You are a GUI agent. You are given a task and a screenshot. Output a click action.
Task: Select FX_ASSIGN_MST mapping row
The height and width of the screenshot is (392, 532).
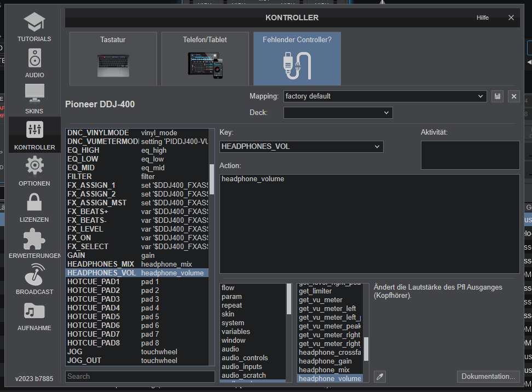point(137,203)
